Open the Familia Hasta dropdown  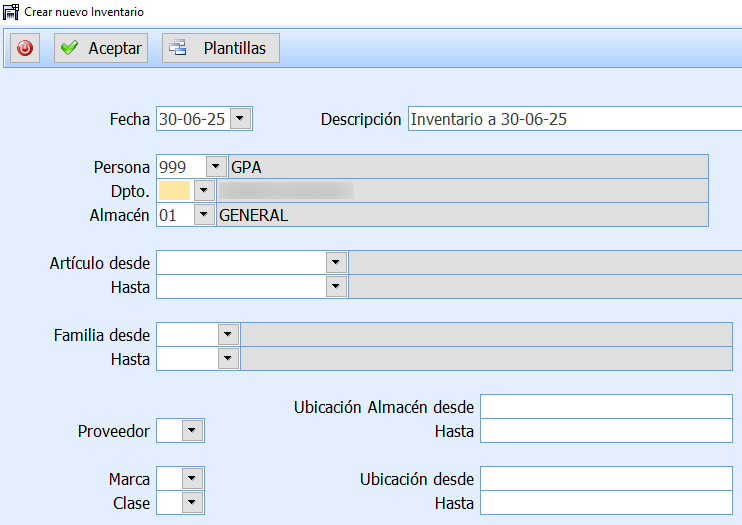tap(227, 358)
